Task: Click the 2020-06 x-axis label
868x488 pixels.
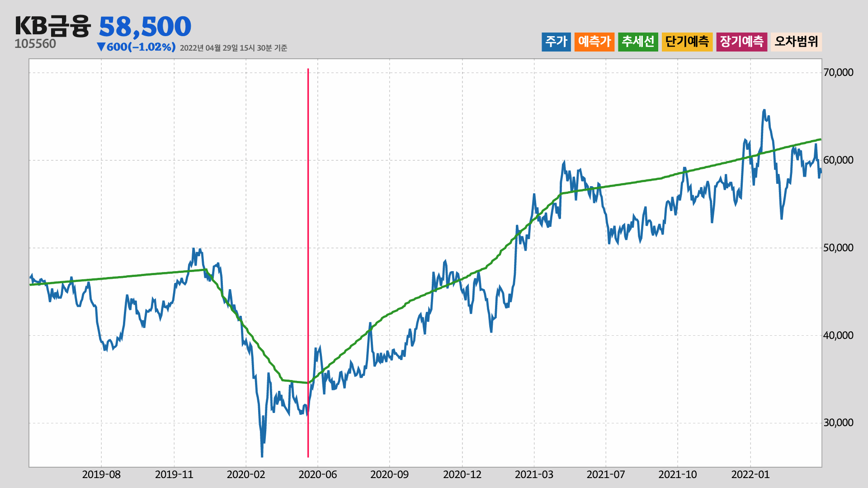Action: 318,474
